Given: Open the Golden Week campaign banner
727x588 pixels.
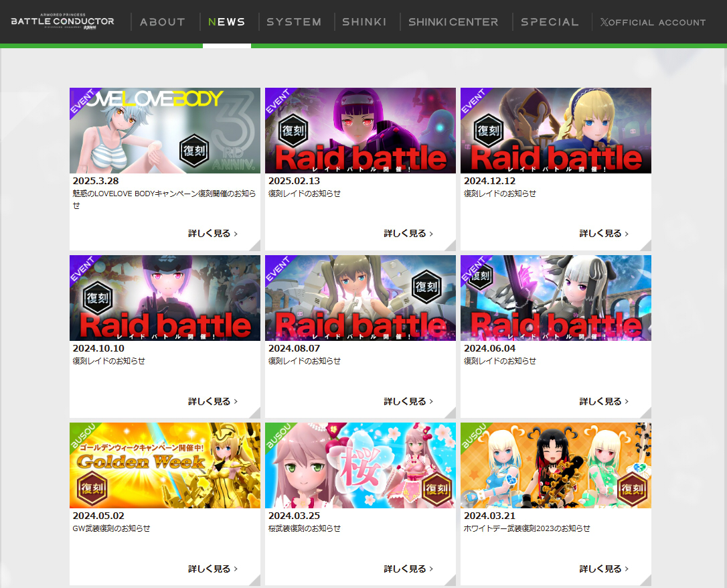Looking at the screenshot, I should [x=165, y=465].
